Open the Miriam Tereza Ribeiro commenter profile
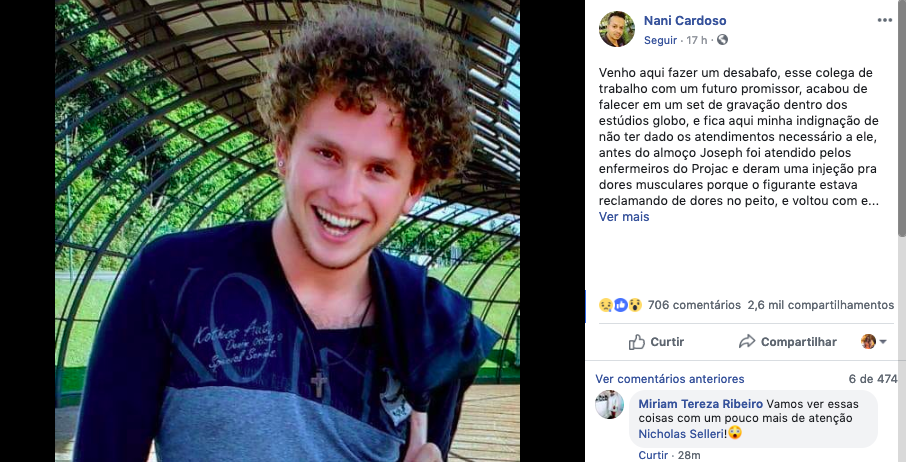The height and width of the screenshot is (462, 906). point(700,404)
